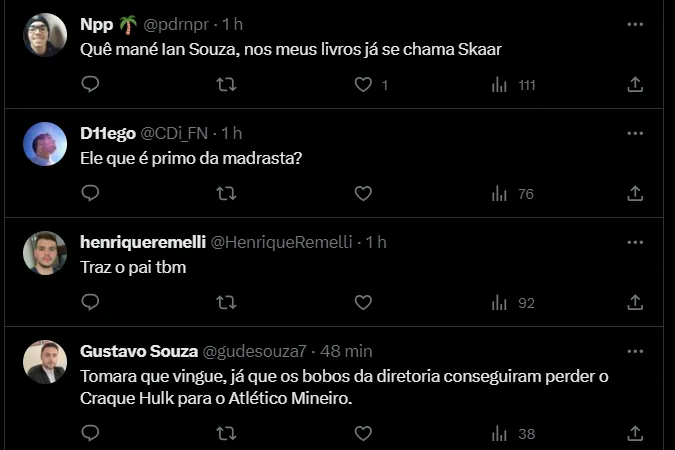Image resolution: width=675 pixels, height=450 pixels.
Task: Reply to Npp's tweet about Skaar
Action: pyautogui.click(x=90, y=86)
